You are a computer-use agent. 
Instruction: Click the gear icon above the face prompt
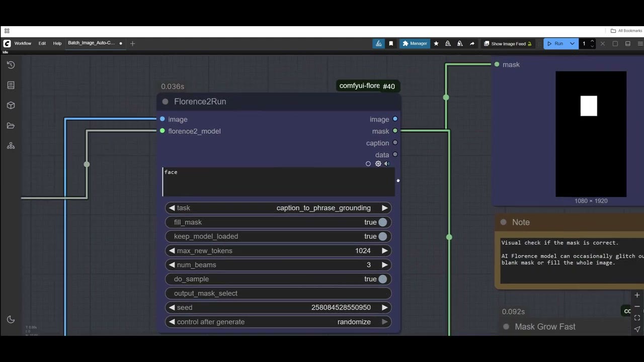coord(378,164)
